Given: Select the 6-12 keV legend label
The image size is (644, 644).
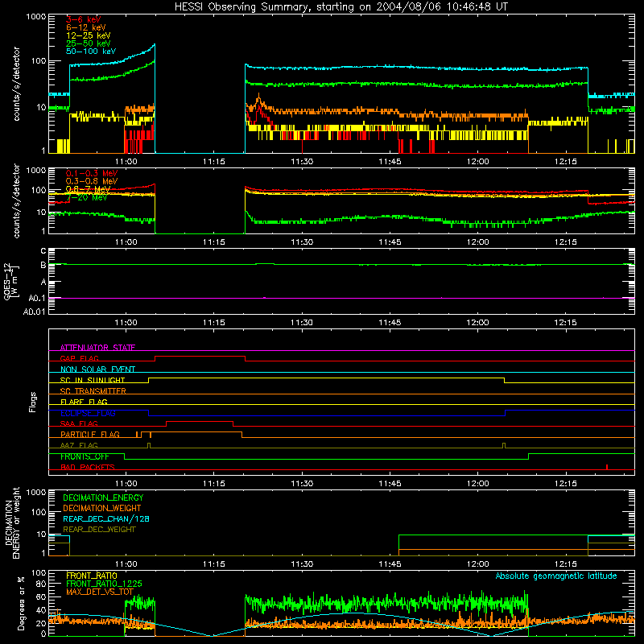Looking at the screenshot, I should click(x=86, y=27).
